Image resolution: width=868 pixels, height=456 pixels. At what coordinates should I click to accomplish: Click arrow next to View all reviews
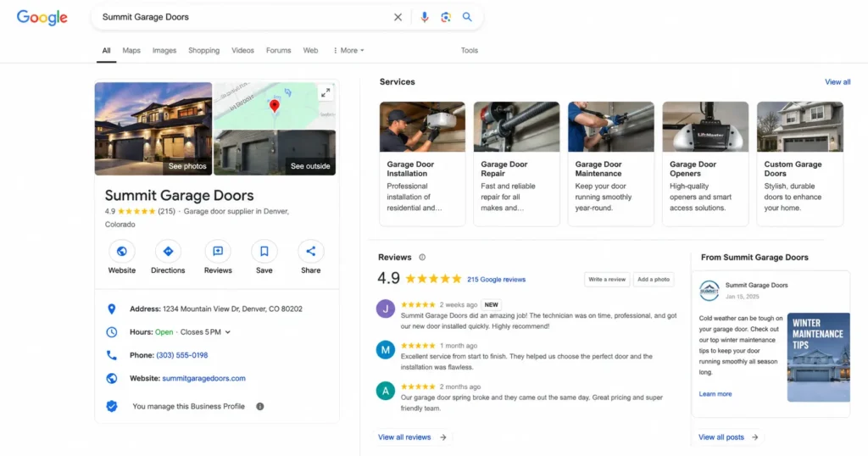pos(442,437)
